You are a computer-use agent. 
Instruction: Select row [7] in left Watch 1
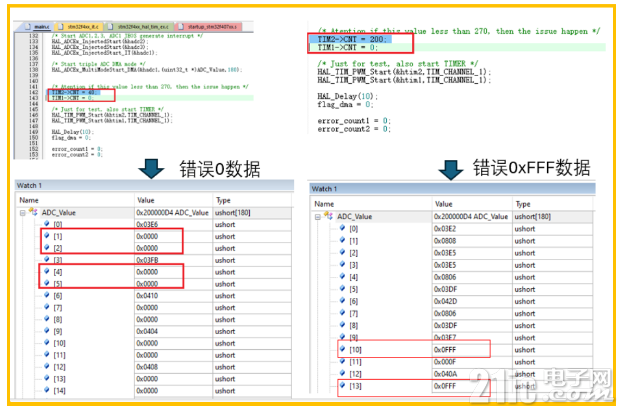pyautogui.click(x=153, y=308)
